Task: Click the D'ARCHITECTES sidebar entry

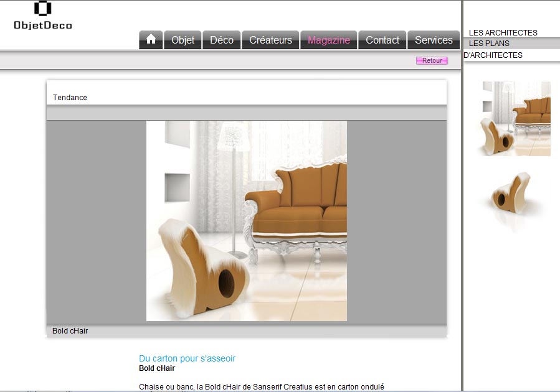Action: pos(493,55)
